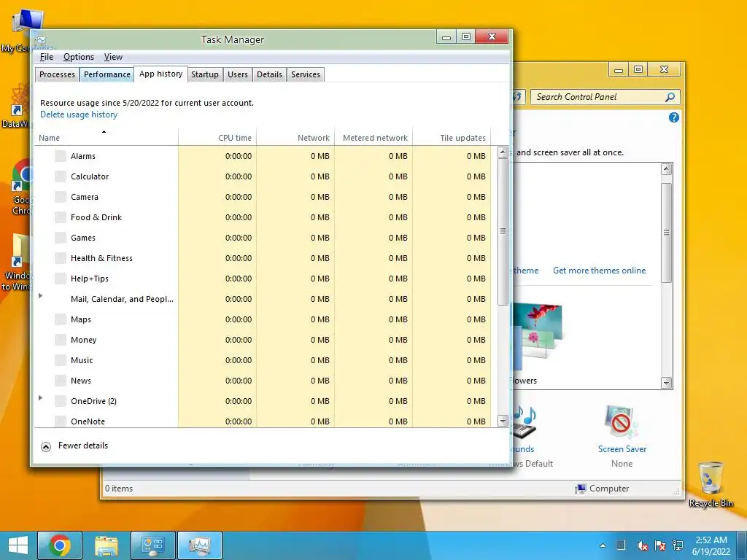The image size is (747, 560).
Task: Select the Health & Fitness row name
Action: tap(101, 258)
